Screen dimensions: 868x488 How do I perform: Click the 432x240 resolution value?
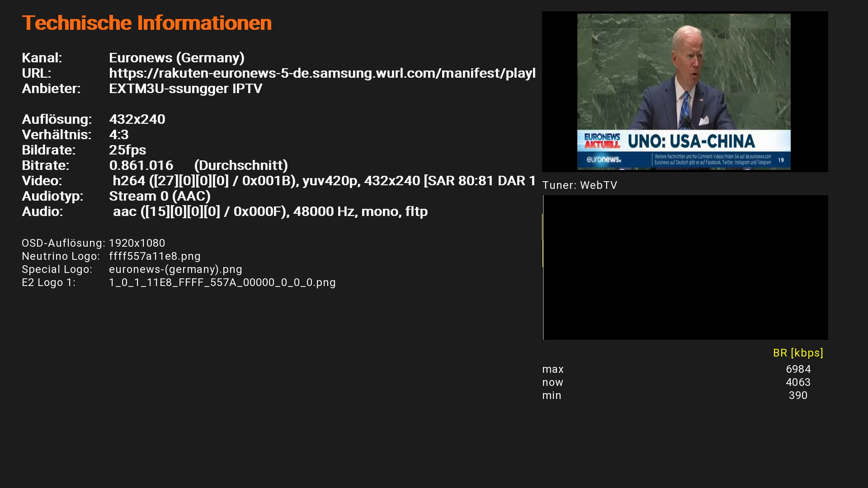click(137, 119)
